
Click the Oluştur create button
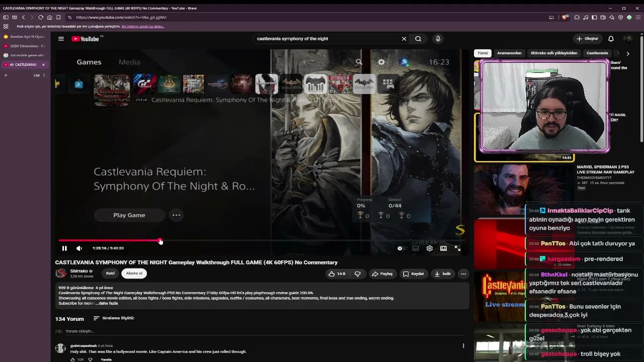(587, 39)
